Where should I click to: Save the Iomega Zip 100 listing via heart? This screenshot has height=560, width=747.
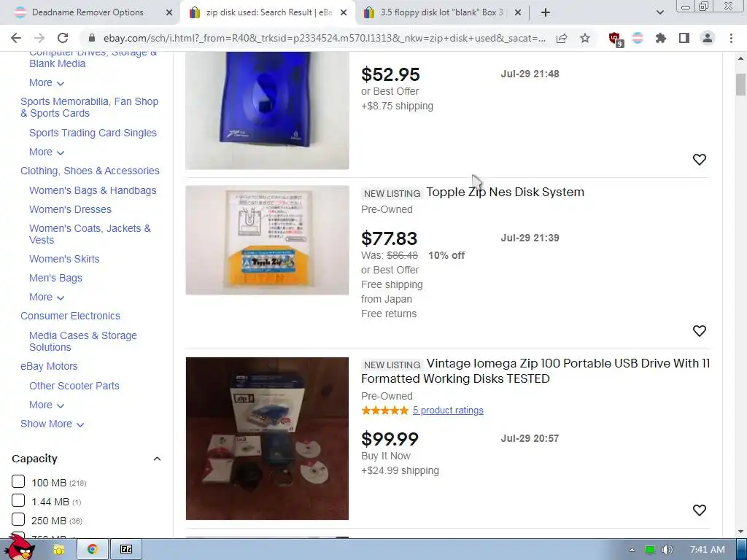click(x=699, y=510)
